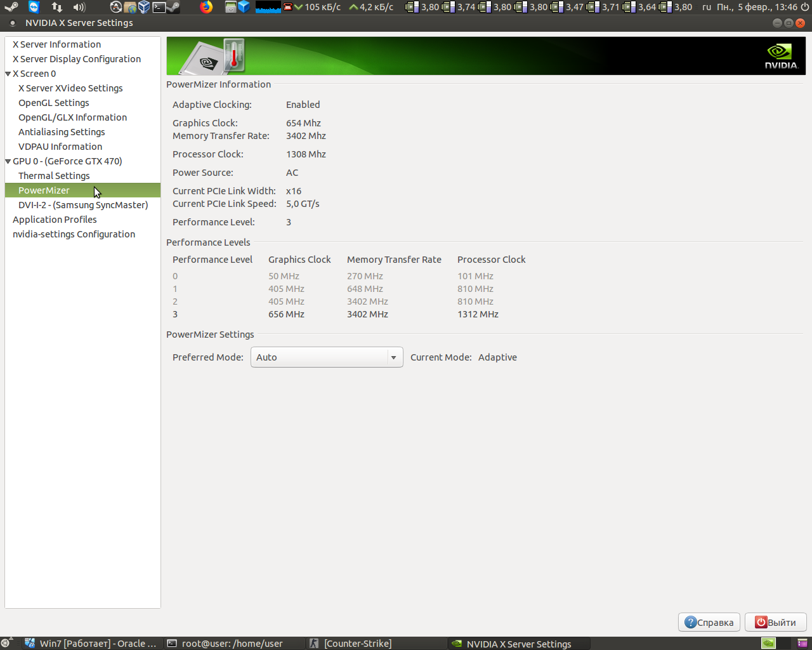The width and height of the screenshot is (812, 650).
Task: Click the Выйти quit button
Action: coord(775,622)
